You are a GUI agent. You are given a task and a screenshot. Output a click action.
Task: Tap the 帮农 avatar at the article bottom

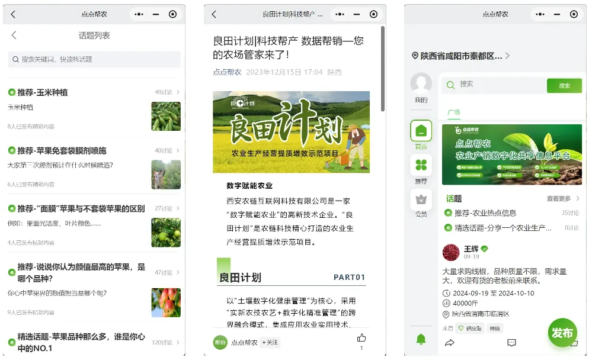(220, 343)
